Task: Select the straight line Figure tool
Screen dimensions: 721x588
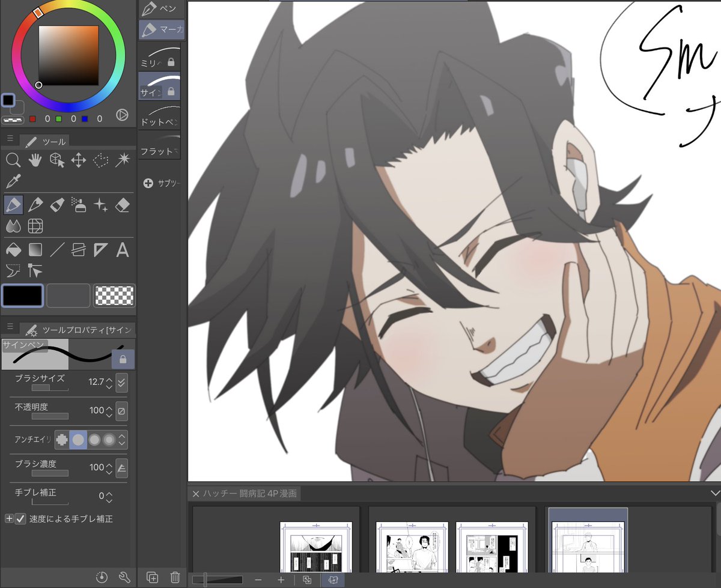Action: 56,249
